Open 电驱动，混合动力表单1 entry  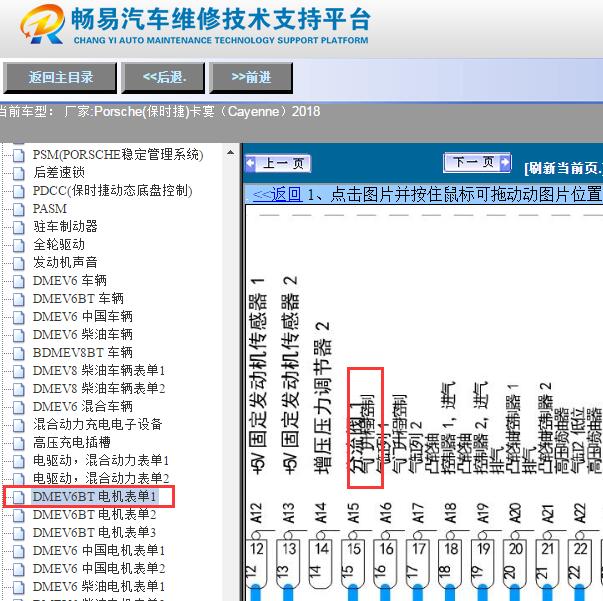pos(101,460)
